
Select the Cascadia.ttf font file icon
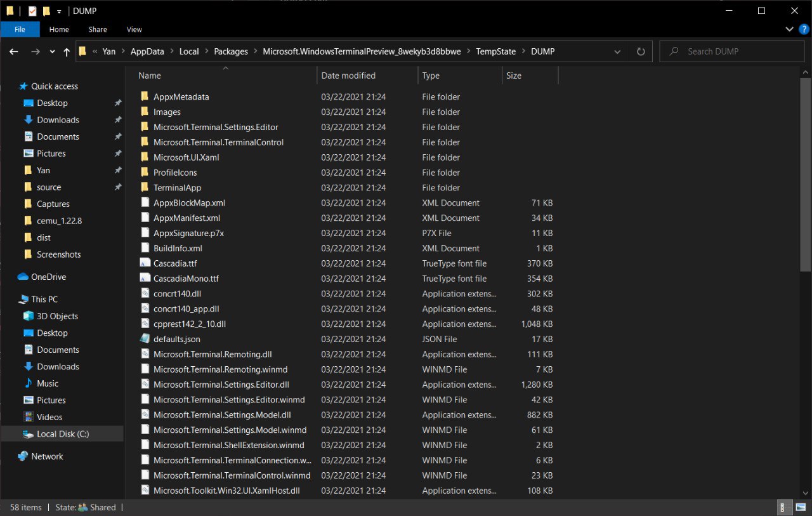(145, 263)
